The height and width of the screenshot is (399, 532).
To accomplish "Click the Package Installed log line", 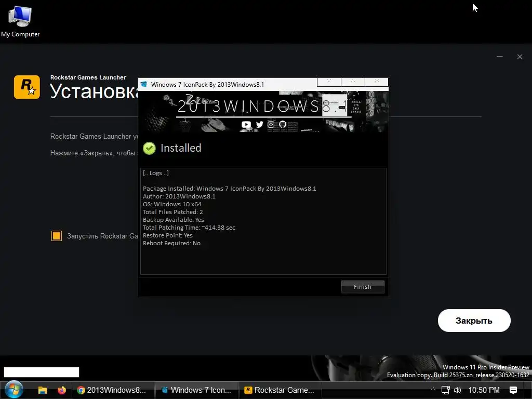I will pos(229,188).
